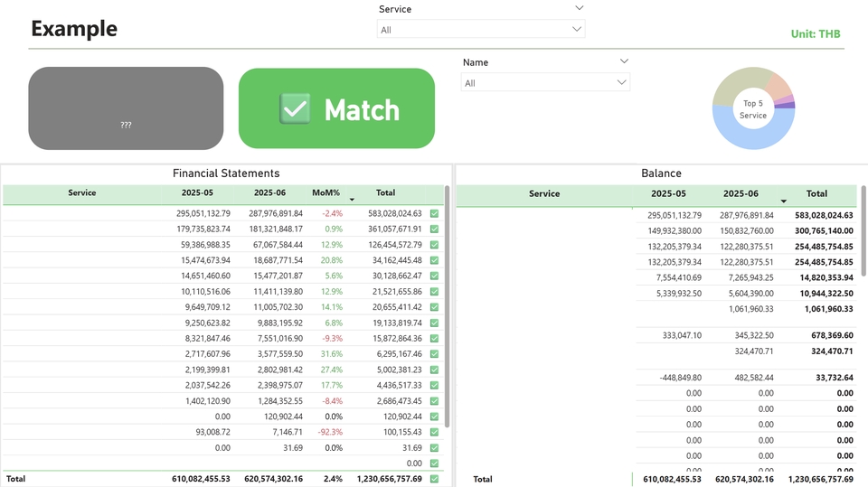
Task: Click the check icon in the Financial Statements Total row
Action: (435, 479)
